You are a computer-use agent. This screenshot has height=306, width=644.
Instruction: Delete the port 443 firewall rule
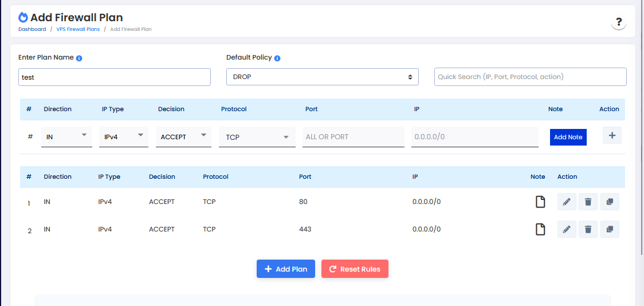pos(588,229)
